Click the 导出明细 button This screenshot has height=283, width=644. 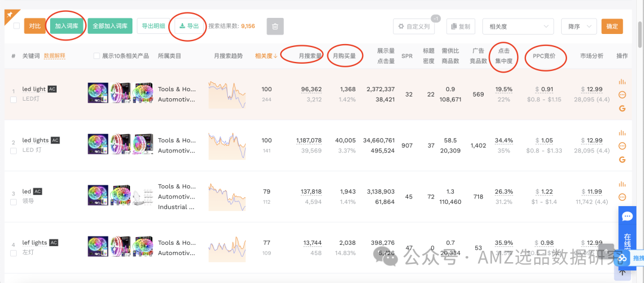tap(154, 26)
